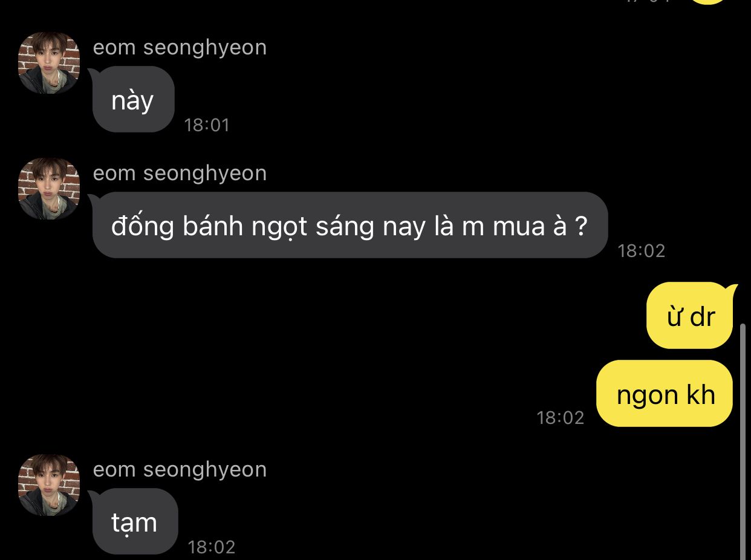This screenshot has height=560, width=751.
Task: Click the 18:01 timestamp
Action: point(207,125)
